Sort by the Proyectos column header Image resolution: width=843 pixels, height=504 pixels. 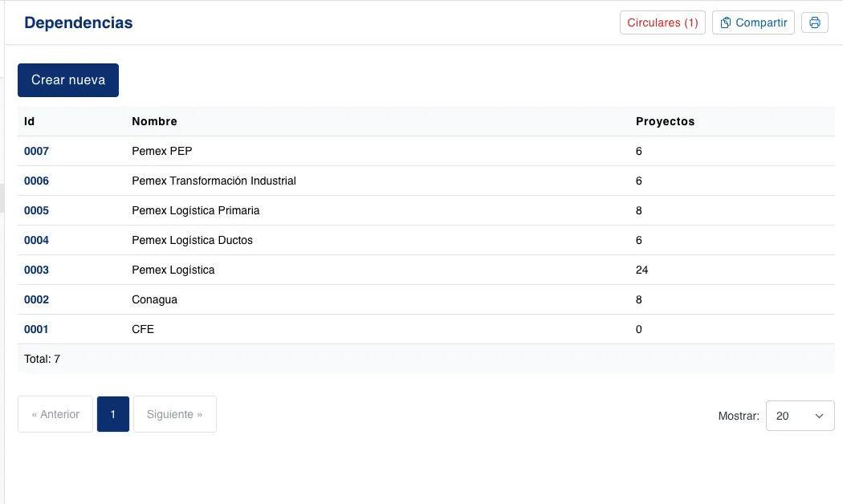[665, 121]
